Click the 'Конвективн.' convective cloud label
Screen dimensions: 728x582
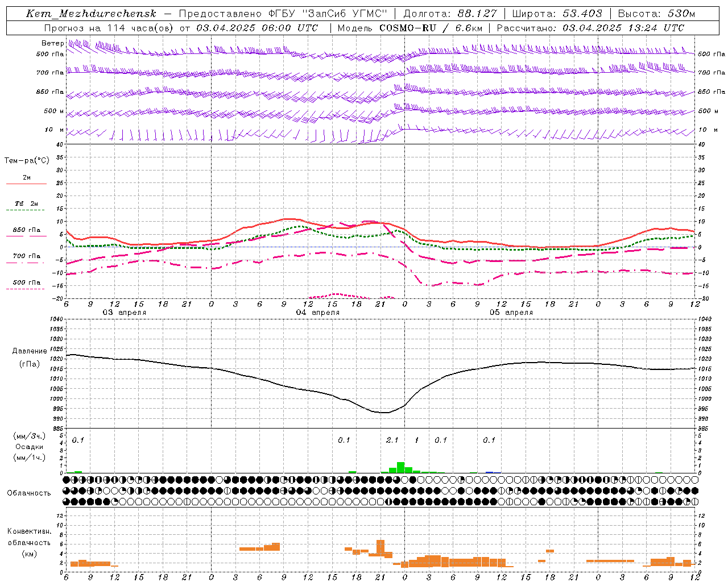coord(29,531)
